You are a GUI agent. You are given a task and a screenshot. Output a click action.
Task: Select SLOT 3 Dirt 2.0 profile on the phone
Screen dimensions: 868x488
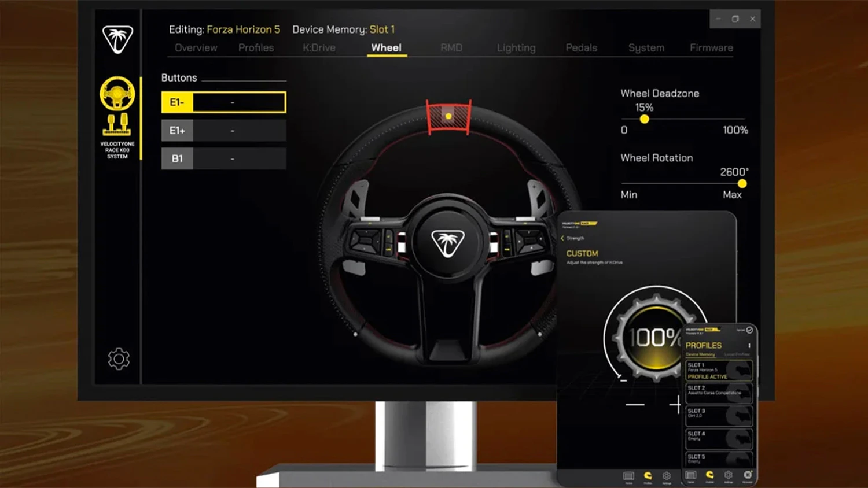719,416
